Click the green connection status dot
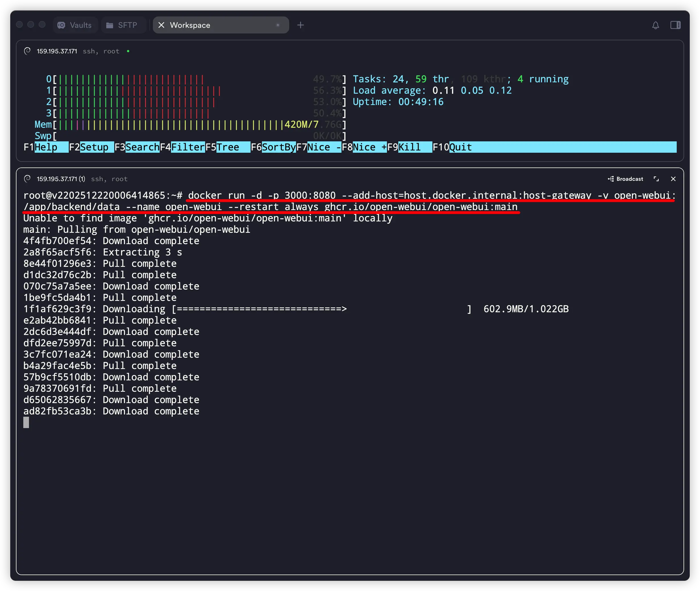The height and width of the screenshot is (591, 700). 128,51
